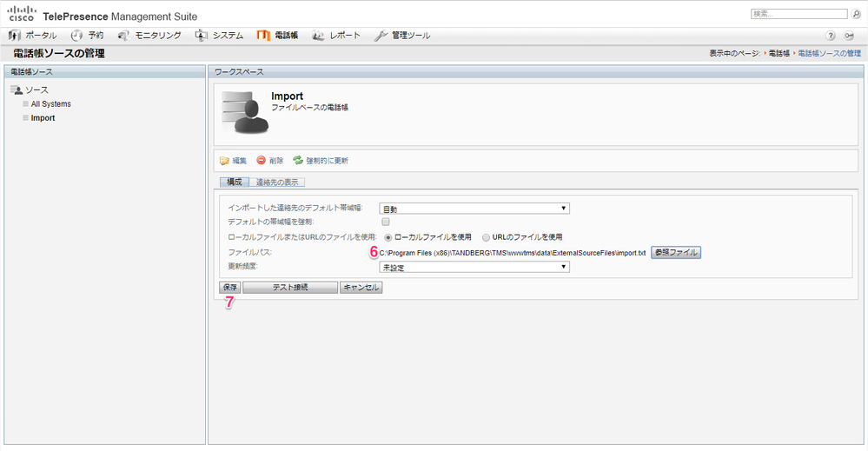Toggle デフォルトの帯域幅を強制 checkbox
Image resolution: width=868 pixels, height=451 pixels.
385,222
